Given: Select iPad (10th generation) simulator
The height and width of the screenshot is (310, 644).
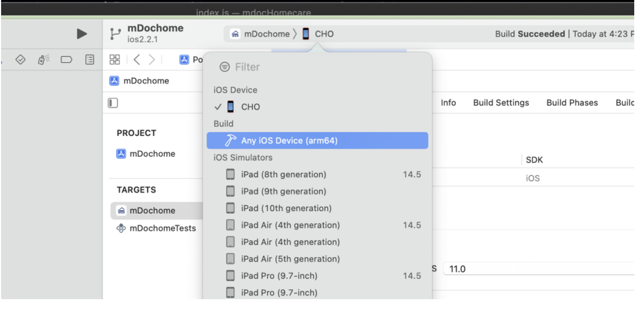Looking at the screenshot, I should pos(317,208).
